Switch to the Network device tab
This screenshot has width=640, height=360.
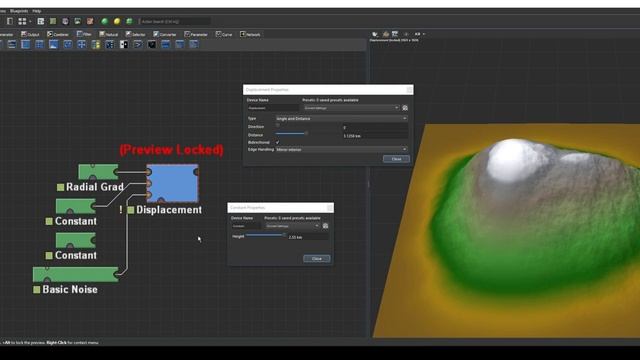tap(250, 34)
